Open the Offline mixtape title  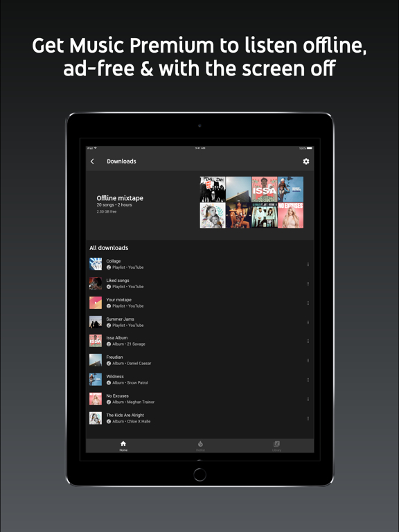pos(120,198)
